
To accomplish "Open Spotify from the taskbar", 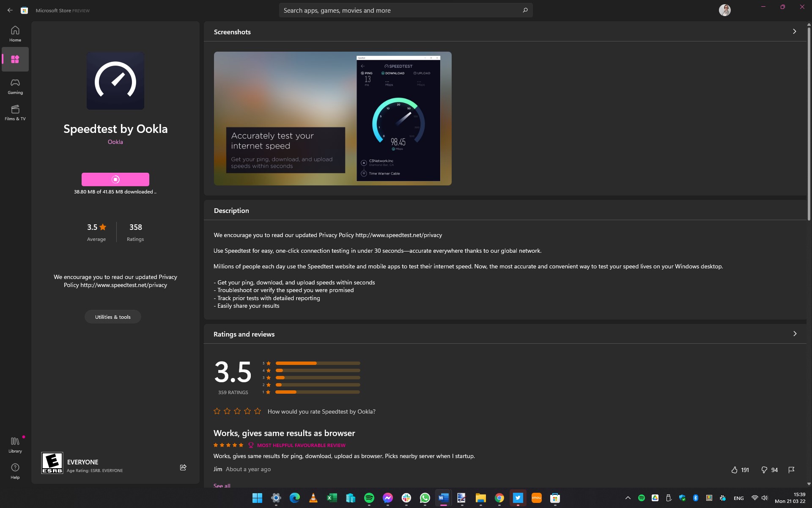I will coord(369,498).
